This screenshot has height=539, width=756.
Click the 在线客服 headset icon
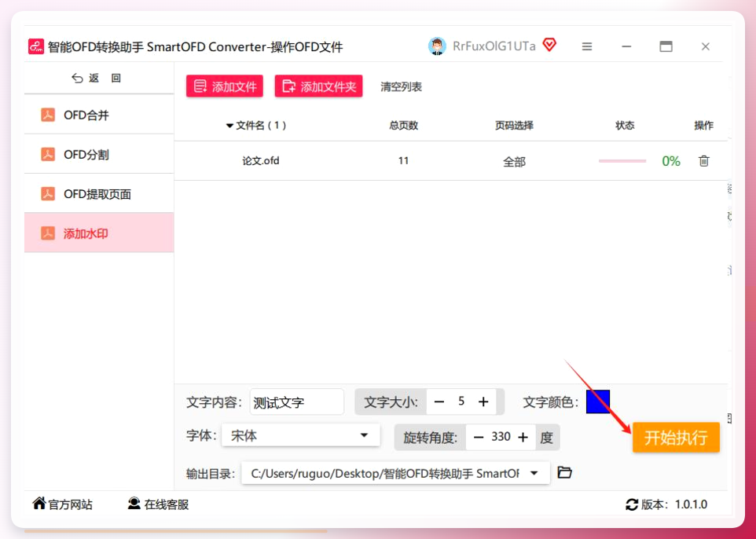point(134,504)
